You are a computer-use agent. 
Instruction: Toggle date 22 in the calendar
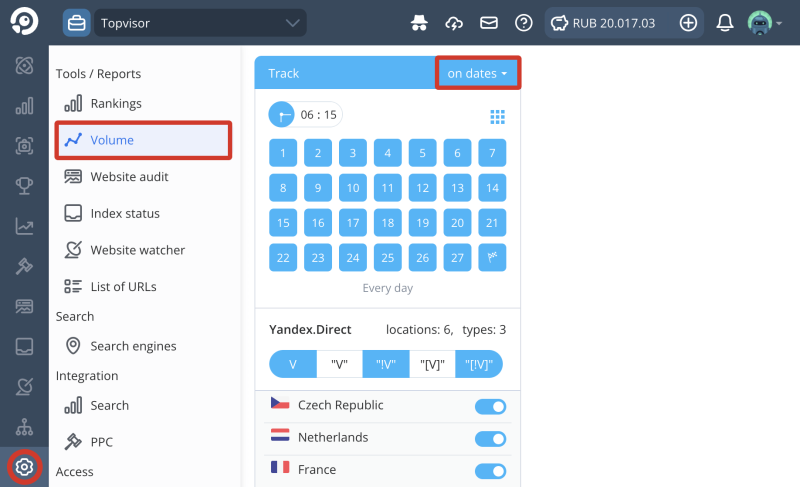pyautogui.click(x=283, y=258)
